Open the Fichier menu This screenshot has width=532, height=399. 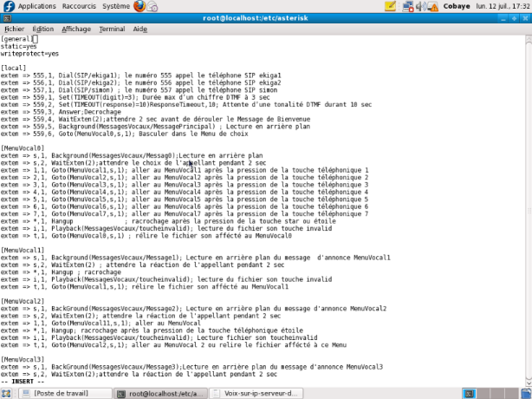pyautogui.click(x=14, y=29)
